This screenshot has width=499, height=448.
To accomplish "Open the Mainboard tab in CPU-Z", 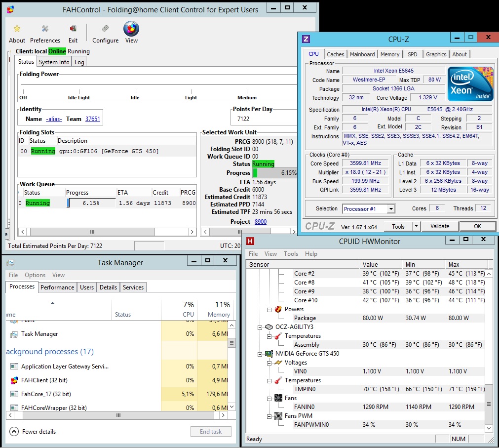I will click(x=362, y=54).
